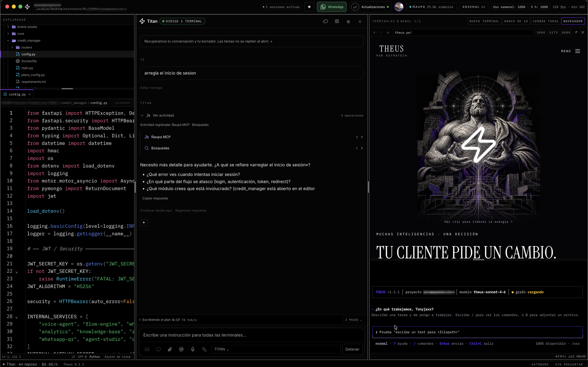Open browser page in external window arrow
Viewport: 588px width, 367px height.
[576, 32]
